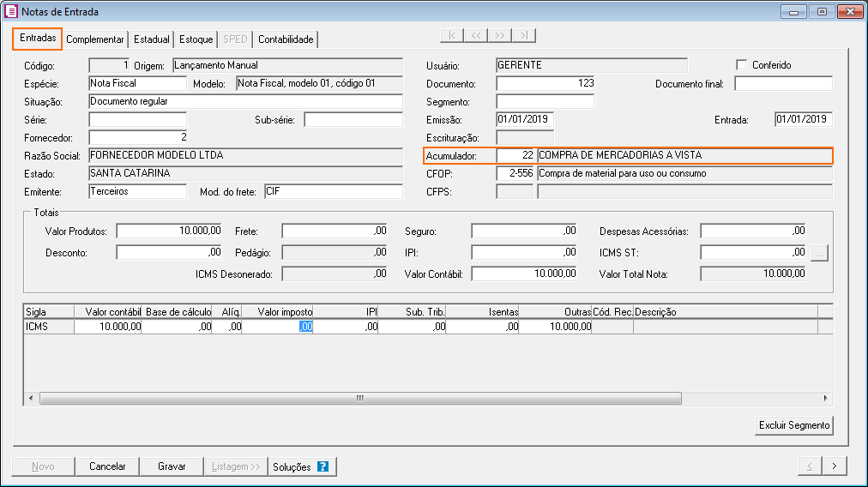Click the Emissão date field

click(525, 119)
